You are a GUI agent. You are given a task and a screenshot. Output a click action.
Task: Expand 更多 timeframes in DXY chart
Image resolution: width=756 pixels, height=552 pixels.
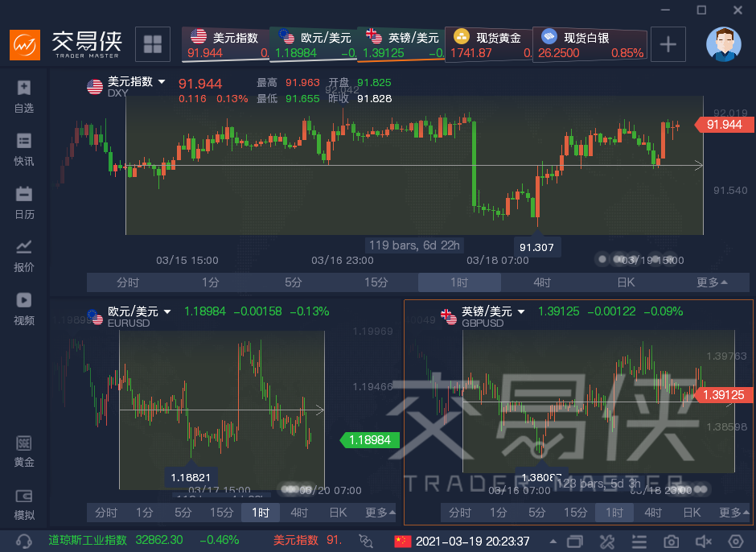pyautogui.click(x=712, y=282)
